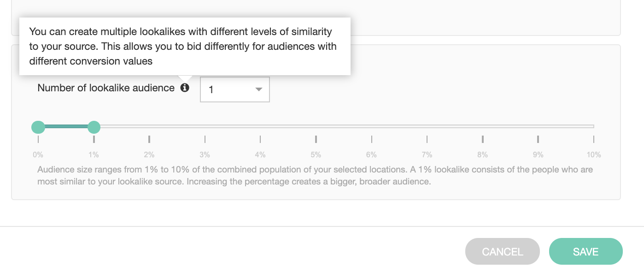
Task: Click the info icon beside lookalike audience label
Action: pyautogui.click(x=185, y=88)
